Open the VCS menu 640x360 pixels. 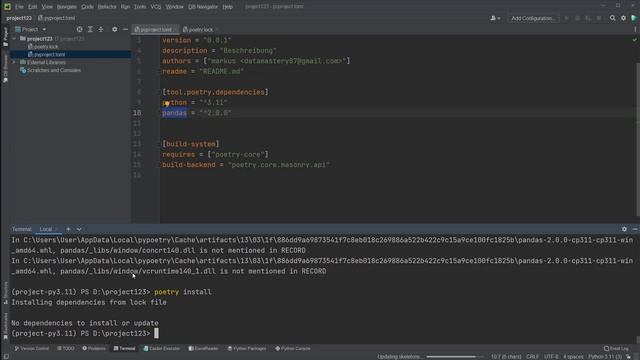click(156, 7)
